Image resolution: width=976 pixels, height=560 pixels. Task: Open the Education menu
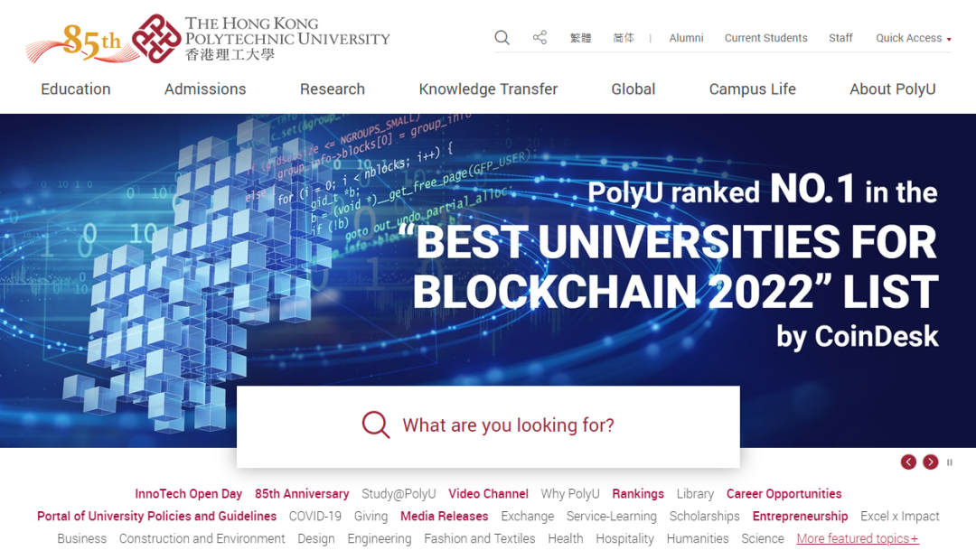coord(75,89)
